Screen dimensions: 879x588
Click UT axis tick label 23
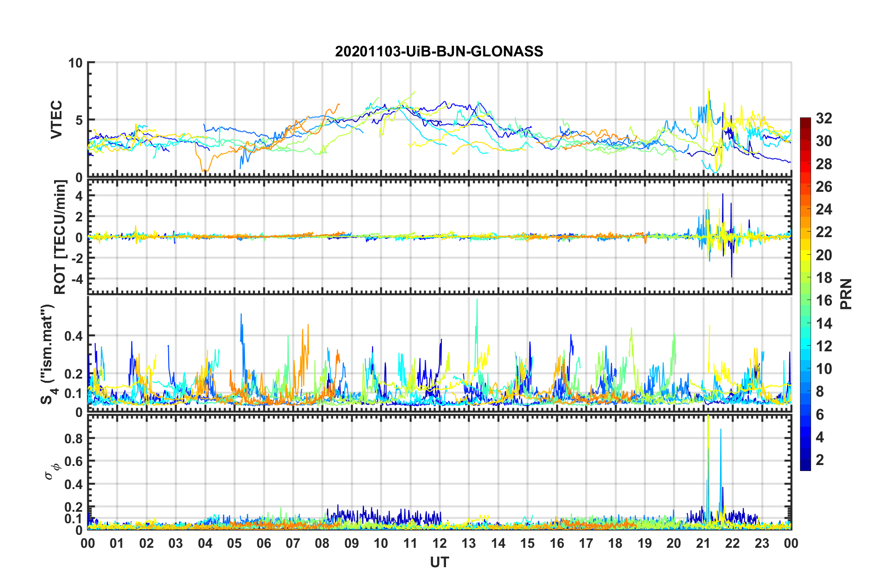pos(762,543)
